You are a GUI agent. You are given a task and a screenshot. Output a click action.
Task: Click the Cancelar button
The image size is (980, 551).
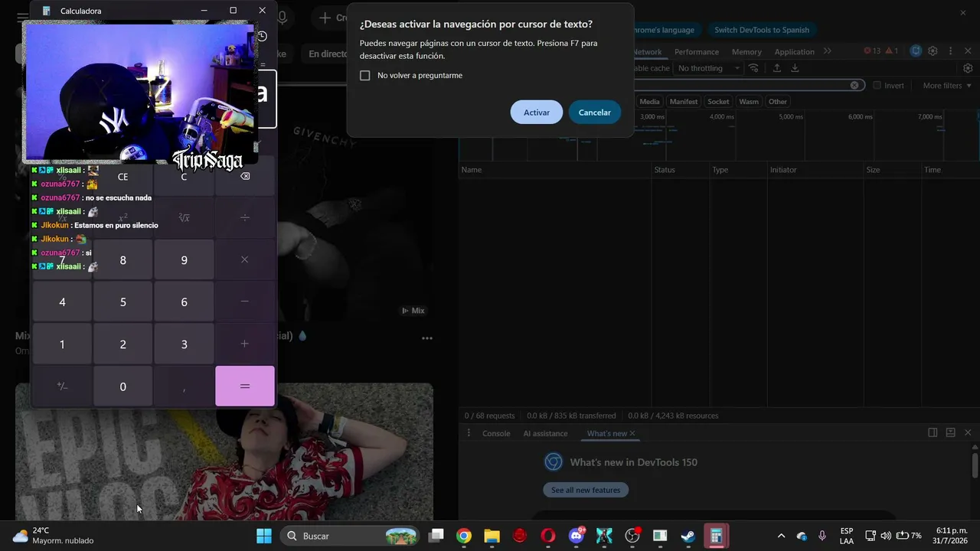(595, 112)
